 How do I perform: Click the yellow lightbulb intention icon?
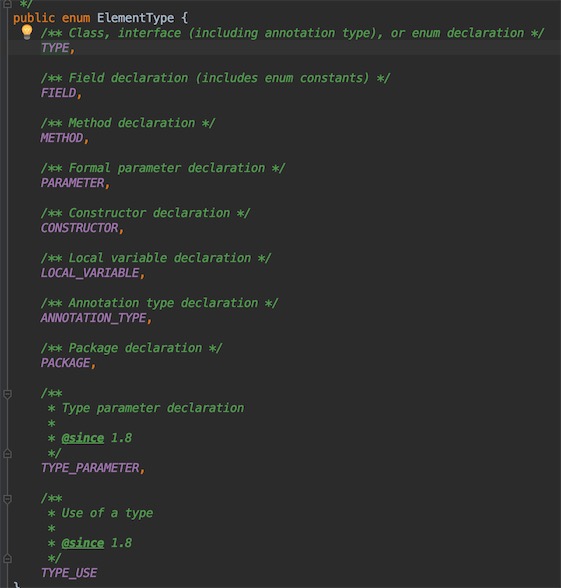(27, 32)
